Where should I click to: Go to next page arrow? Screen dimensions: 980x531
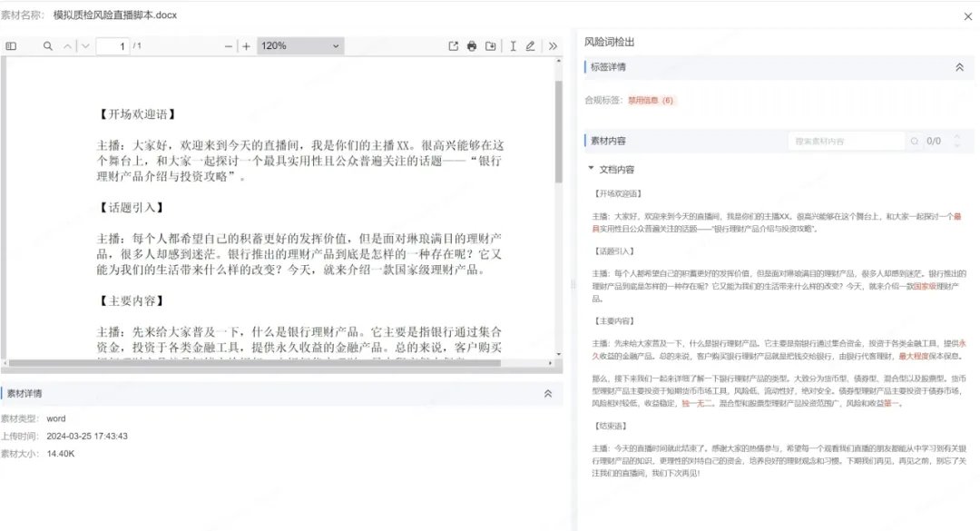click(x=85, y=46)
